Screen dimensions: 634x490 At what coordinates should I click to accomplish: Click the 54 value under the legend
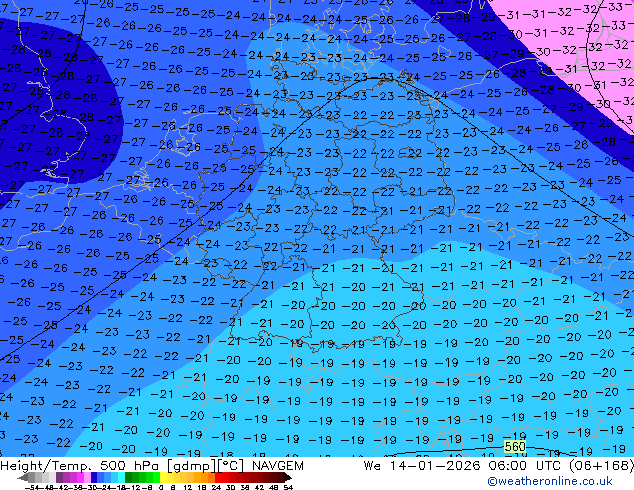click(x=288, y=487)
